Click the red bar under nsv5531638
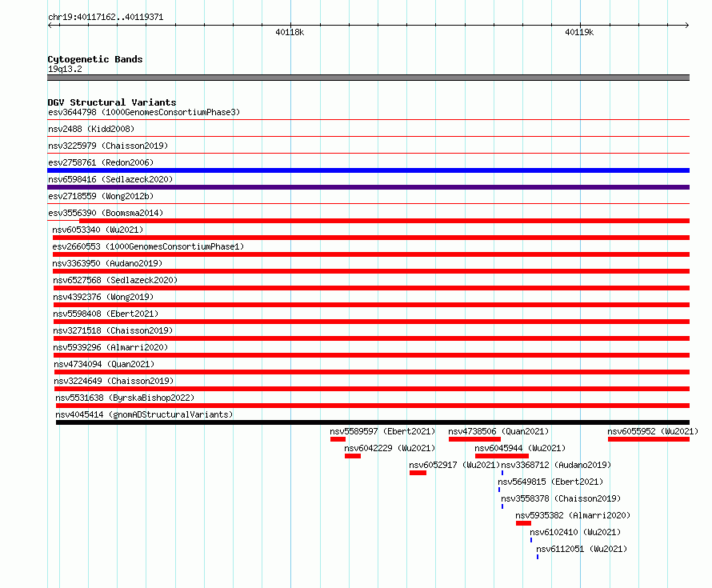The width and height of the screenshot is (712, 588). coord(373,406)
